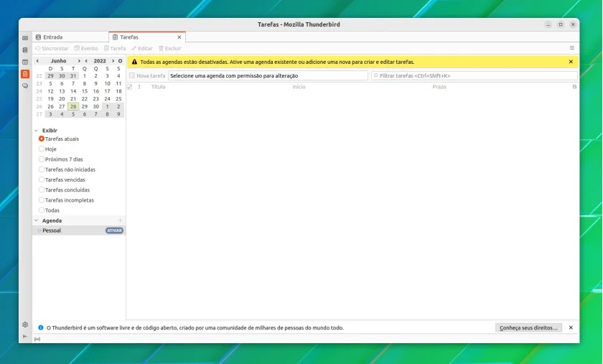
Task: Switch to the Calendar sidebar icon
Action: (x=25, y=62)
